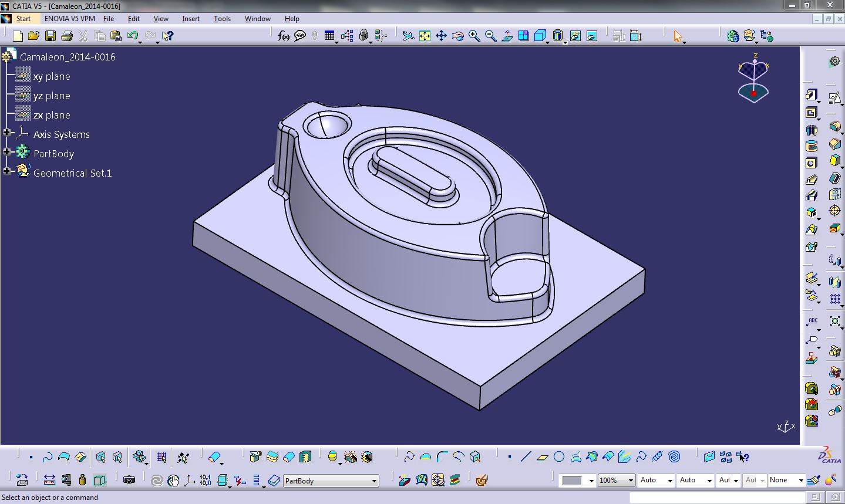Save the part with the Save icon
Viewport: 845px width, 504px height.
coord(50,36)
